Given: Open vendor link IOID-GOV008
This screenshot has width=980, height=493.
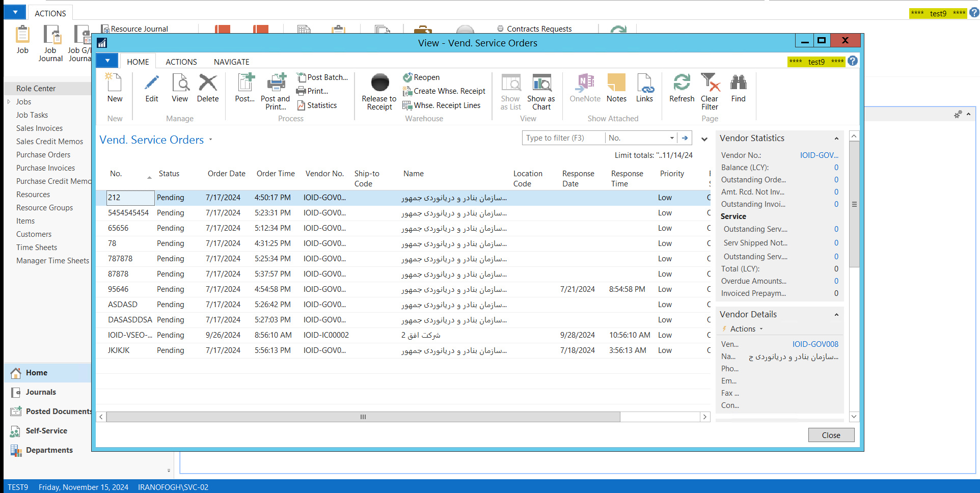Looking at the screenshot, I should [815, 344].
